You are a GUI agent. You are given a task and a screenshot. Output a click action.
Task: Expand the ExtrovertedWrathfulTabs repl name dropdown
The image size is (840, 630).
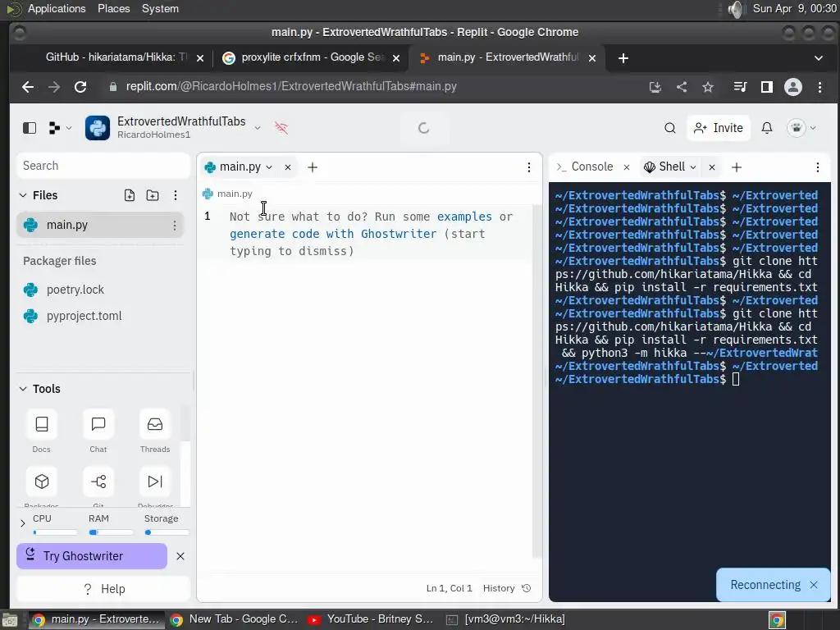(x=258, y=128)
